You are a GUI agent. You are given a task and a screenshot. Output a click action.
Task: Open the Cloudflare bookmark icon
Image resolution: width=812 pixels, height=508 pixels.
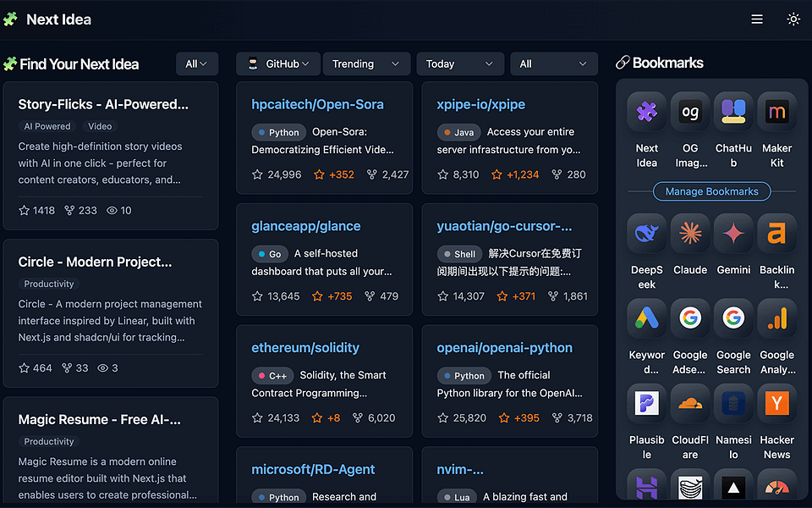point(690,403)
